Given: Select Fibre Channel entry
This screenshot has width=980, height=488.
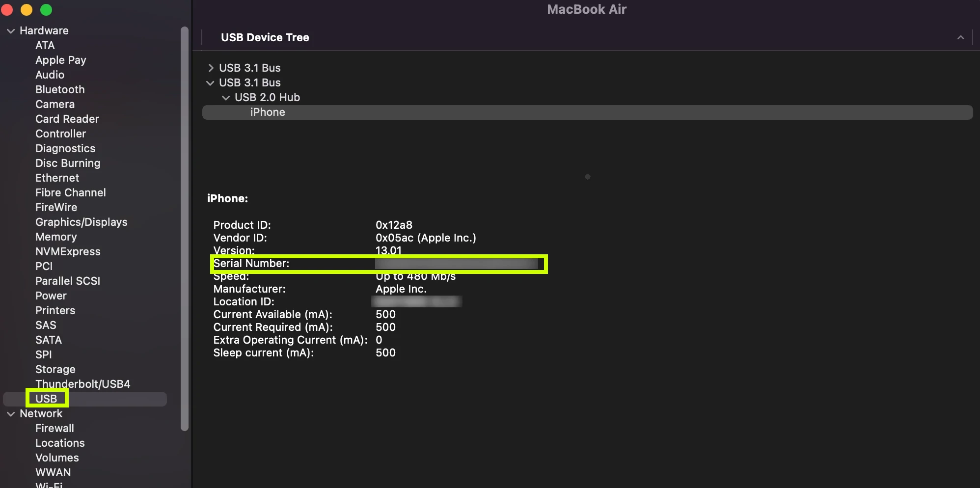Looking at the screenshot, I should click(x=71, y=192).
